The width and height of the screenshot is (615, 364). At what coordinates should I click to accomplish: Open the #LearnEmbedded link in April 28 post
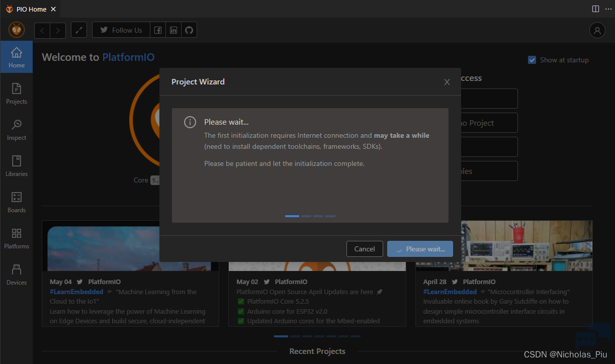tap(450, 292)
